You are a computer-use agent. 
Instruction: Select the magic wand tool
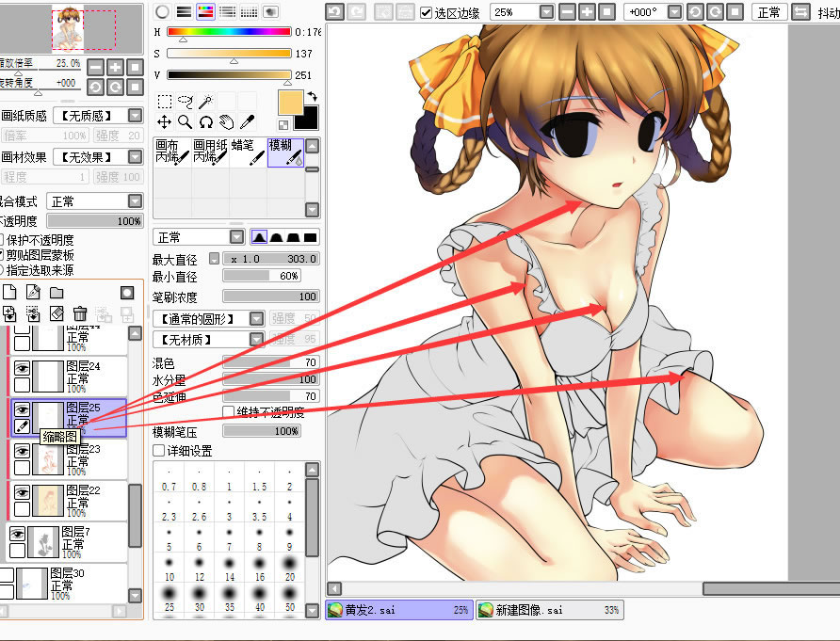[205, 102]
